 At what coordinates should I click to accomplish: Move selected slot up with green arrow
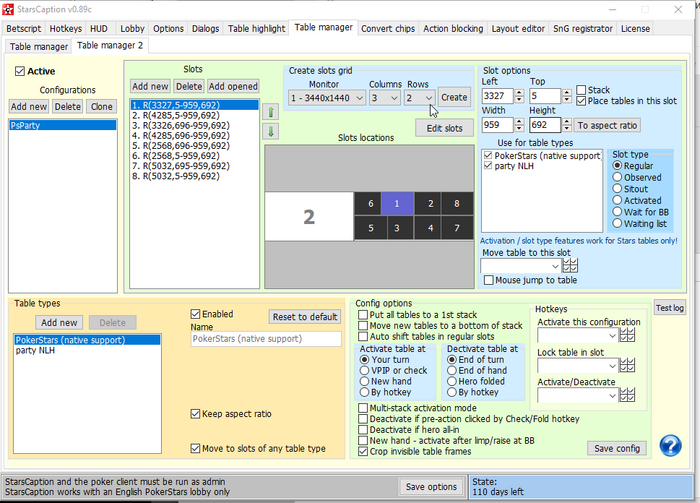268,112
